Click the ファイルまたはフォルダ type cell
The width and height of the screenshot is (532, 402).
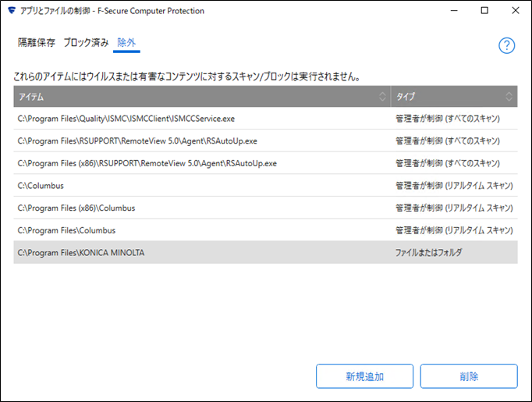pyautogui.click(x=428, y=253)
